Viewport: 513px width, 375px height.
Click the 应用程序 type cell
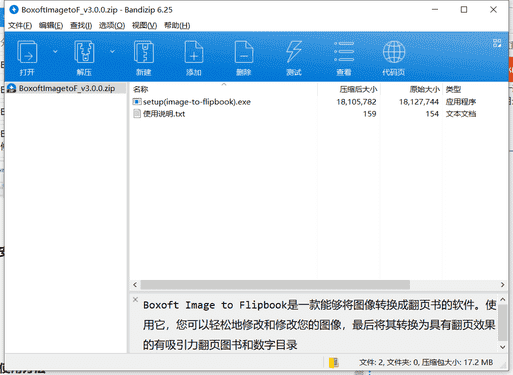point(461,102)
